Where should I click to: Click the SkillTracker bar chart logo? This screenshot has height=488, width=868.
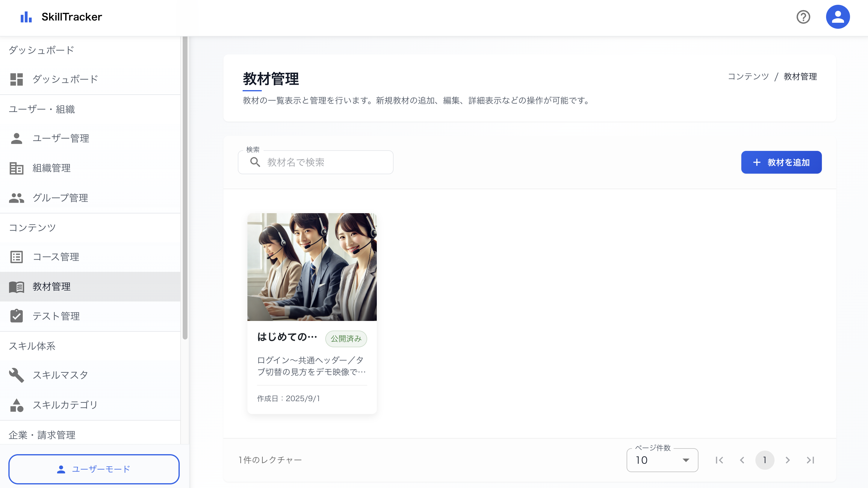coord(26,17)
